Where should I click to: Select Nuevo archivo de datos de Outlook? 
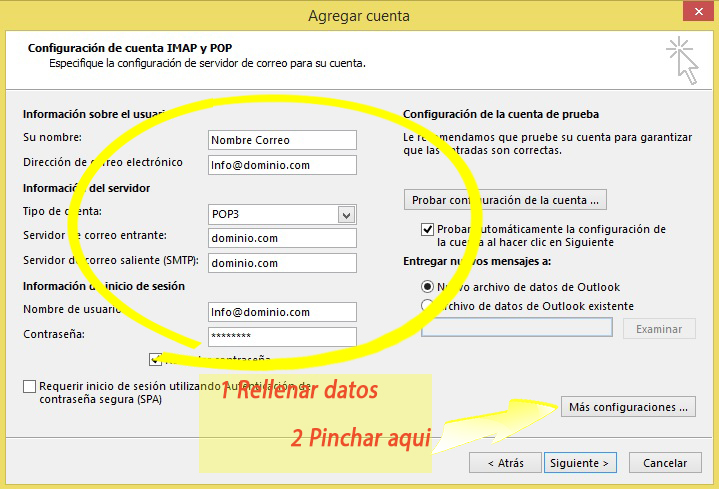point(427,287)
